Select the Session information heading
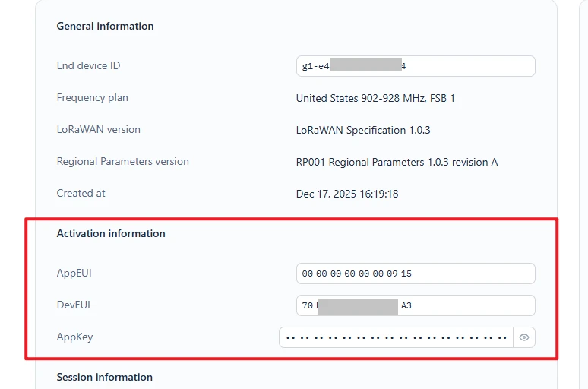Viewport: 588px width, 389px height. point(104,377)
